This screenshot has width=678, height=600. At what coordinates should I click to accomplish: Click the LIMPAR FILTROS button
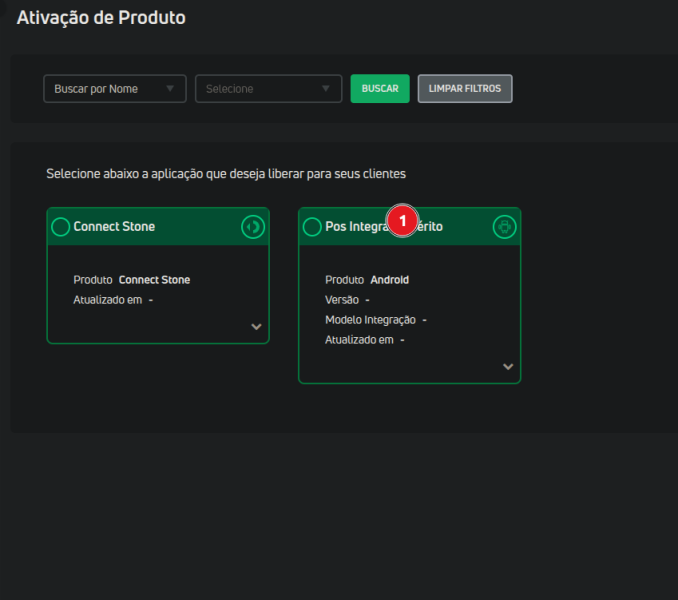tap(465, 89)
